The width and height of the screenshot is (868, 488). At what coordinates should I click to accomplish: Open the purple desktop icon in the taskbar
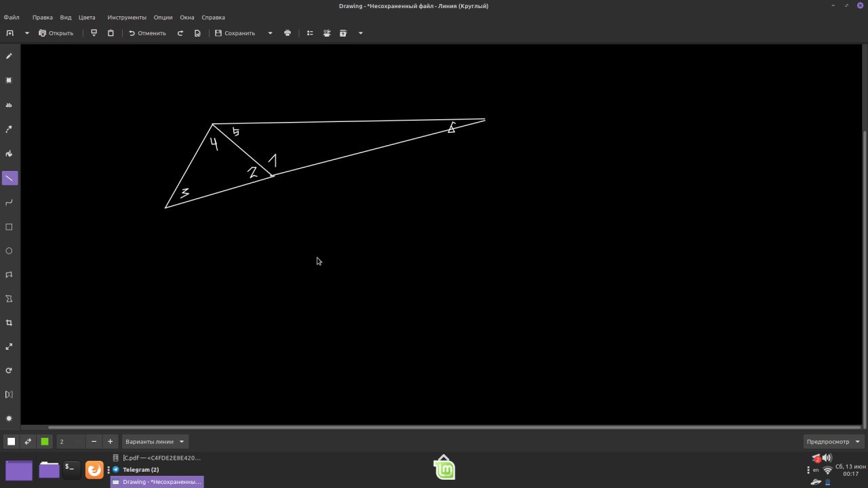(19, 470)
